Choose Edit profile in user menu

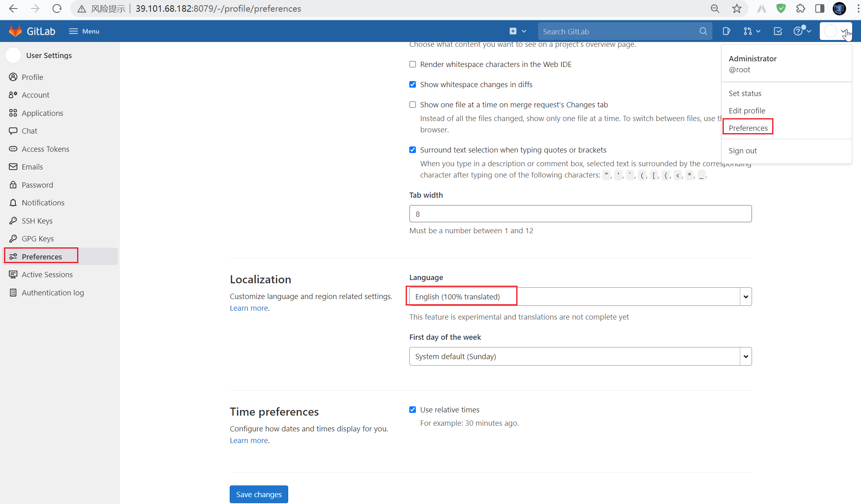[747, 111]
